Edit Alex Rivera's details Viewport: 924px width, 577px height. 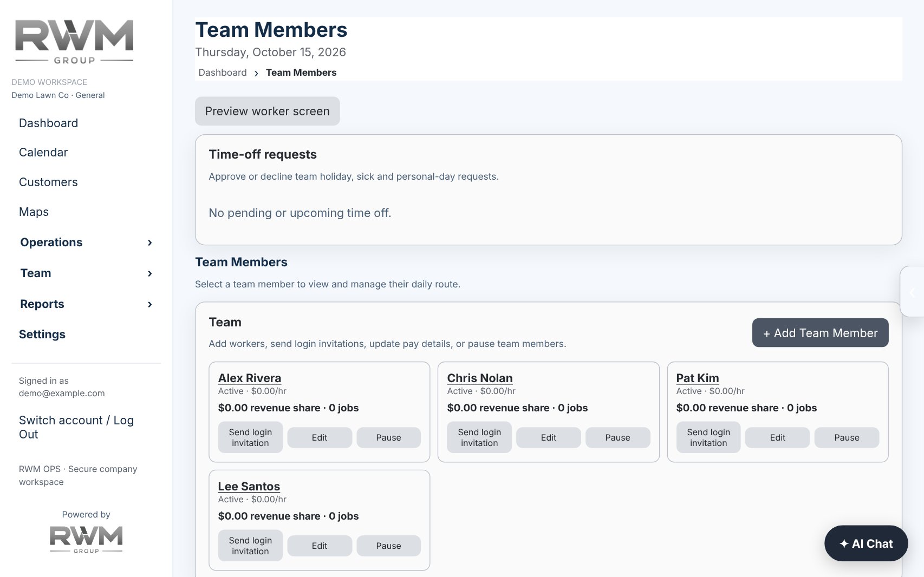320,437
